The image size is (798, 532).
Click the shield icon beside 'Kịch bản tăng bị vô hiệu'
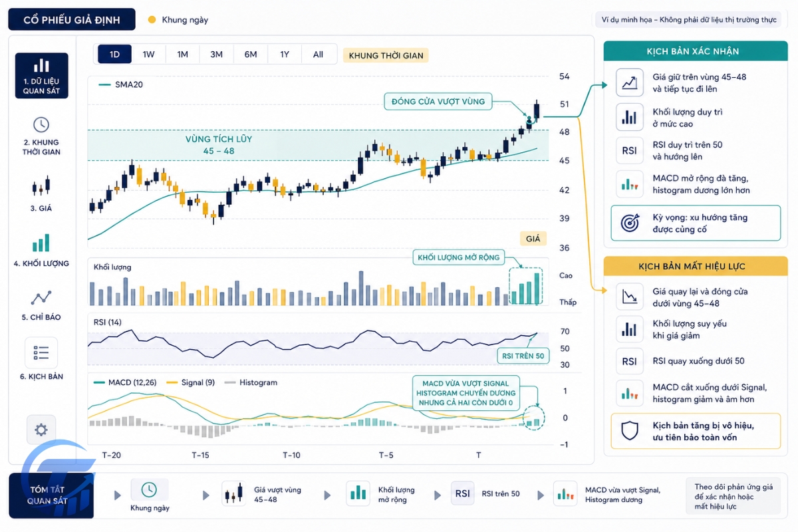pyautogui.click(x=629, y=431)
